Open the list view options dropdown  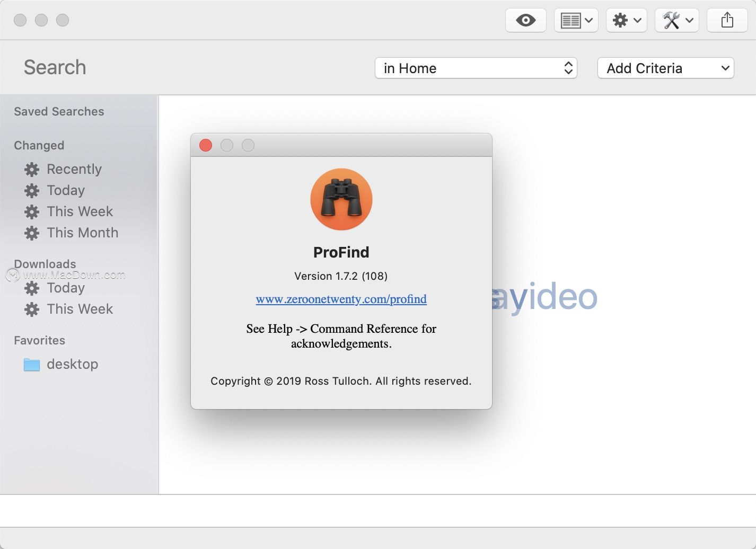point(576,21)
